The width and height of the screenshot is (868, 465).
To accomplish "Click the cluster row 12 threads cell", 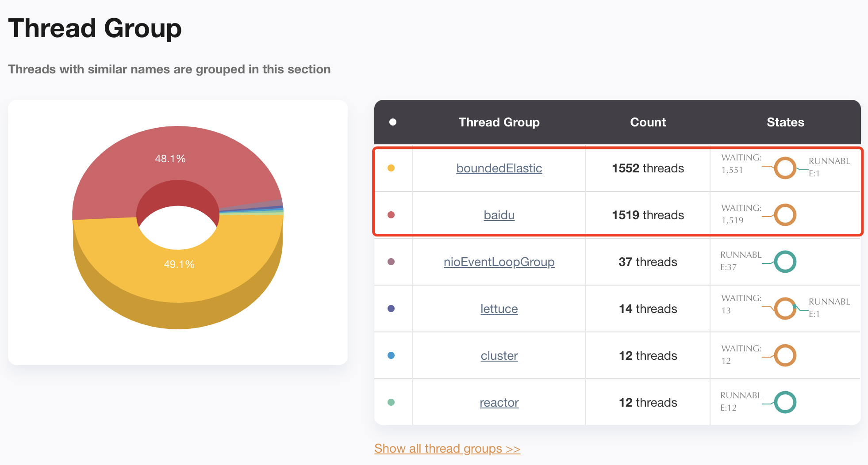I will point(648,356).
